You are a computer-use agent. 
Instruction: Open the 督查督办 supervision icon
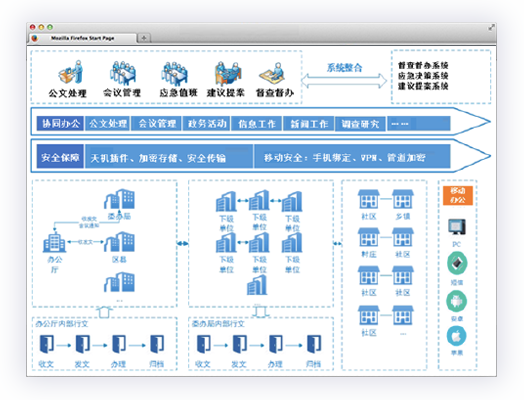[273, 74]
